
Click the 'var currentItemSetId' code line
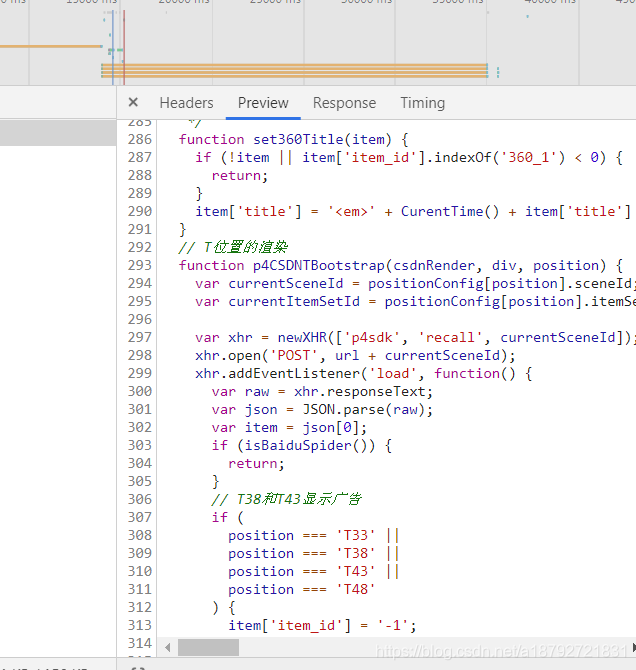(x=415, y=302)
